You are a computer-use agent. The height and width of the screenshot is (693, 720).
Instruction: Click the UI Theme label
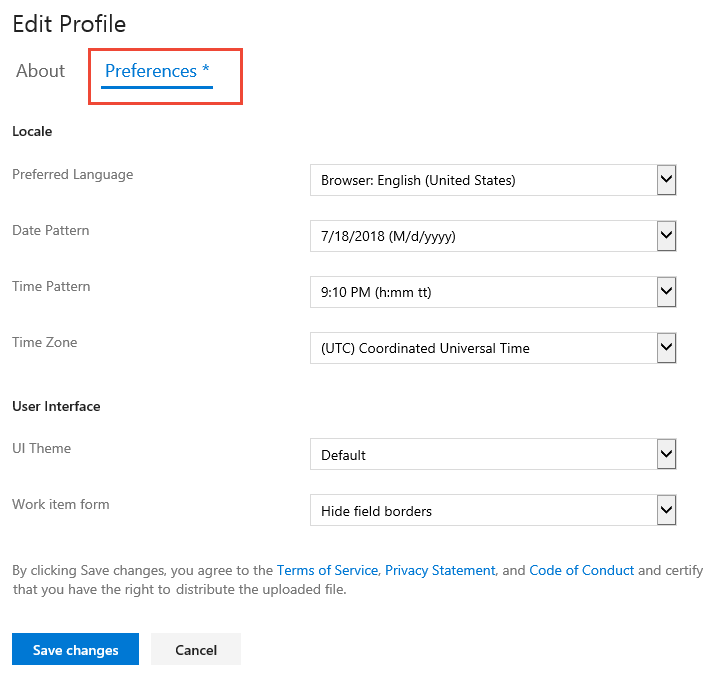coord(41,449)
